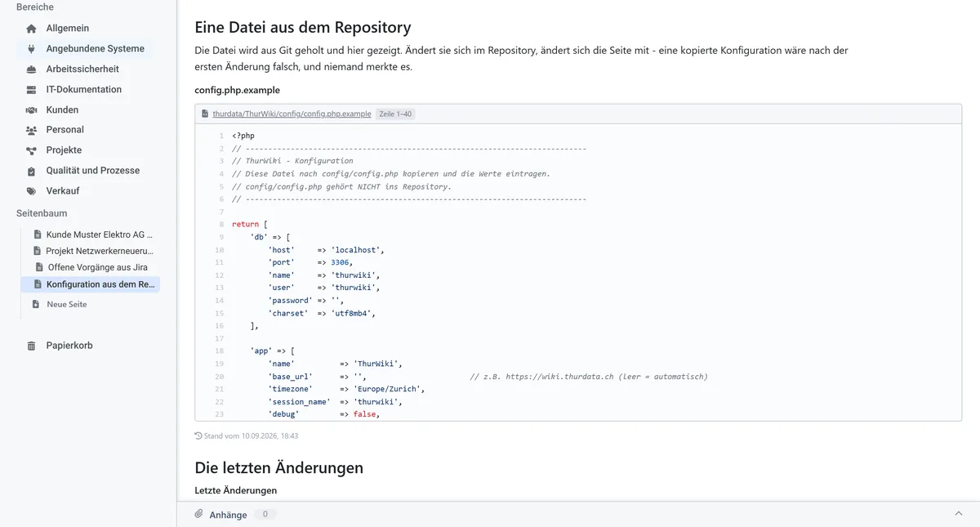The height and width of the screenshot is (527, 980).
Task: Click code line 'debug' => false
Action: [x=324, y=414]
